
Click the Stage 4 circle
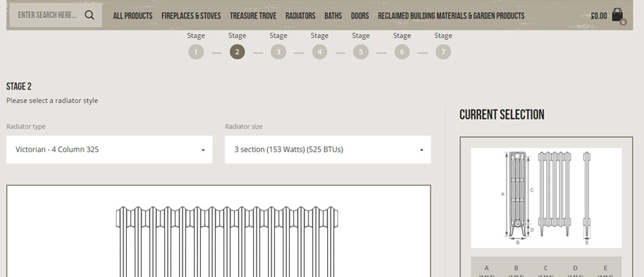319,52
